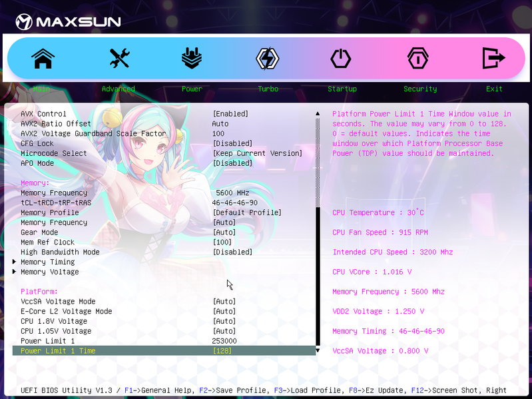Click F1 General Help shortcut
Image resolution: width=532 pixels, height=399 pixels.
pyautogui.click(x=160, y=390)
